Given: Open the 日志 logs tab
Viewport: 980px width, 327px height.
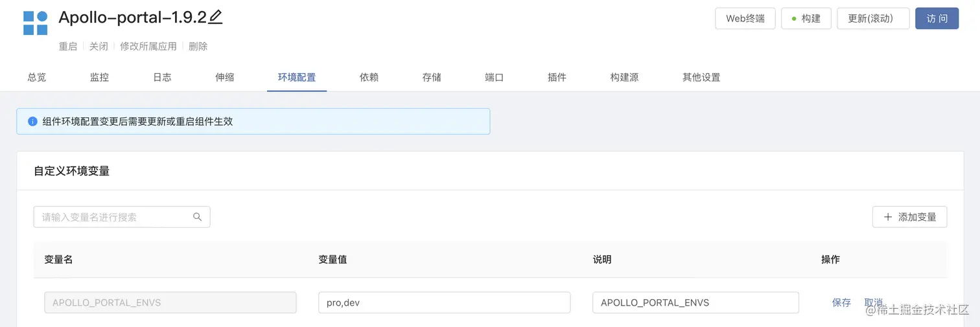Looking at the screenshot, I should point(162,77).
